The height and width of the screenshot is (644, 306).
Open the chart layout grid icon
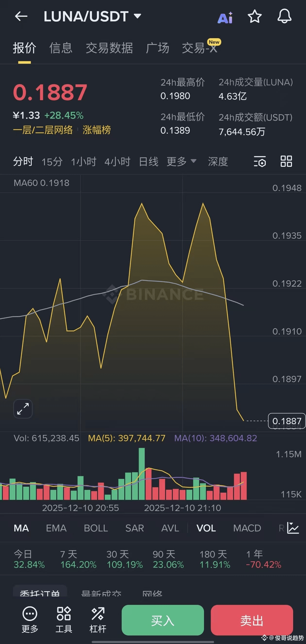click(286, 161)
